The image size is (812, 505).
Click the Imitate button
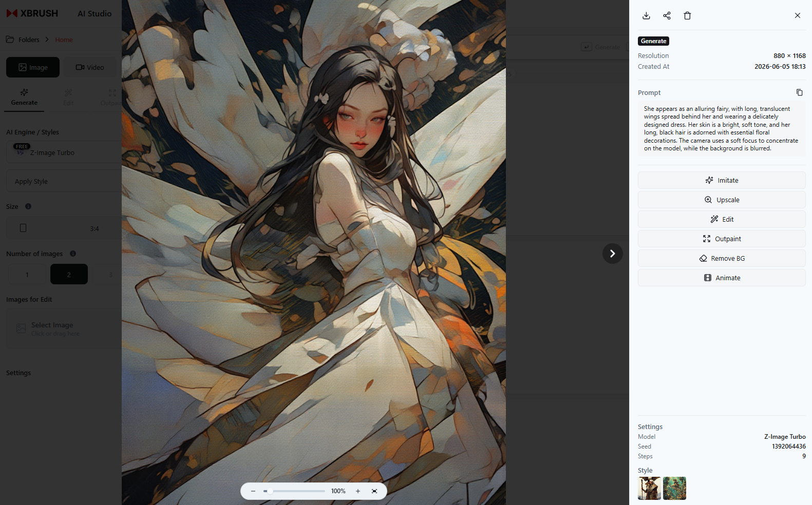click(722, 180)
